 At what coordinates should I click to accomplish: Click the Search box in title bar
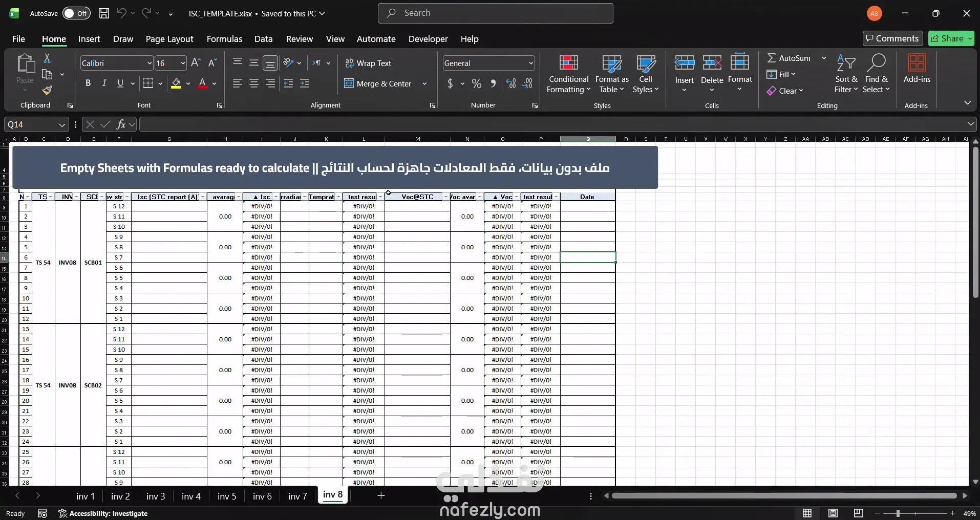[495, 13]
